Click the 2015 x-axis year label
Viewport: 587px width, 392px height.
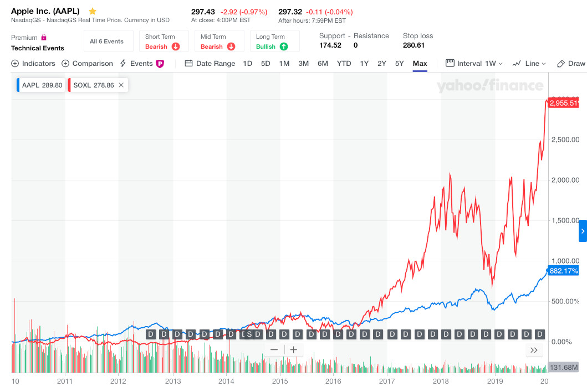click(280, 381)
